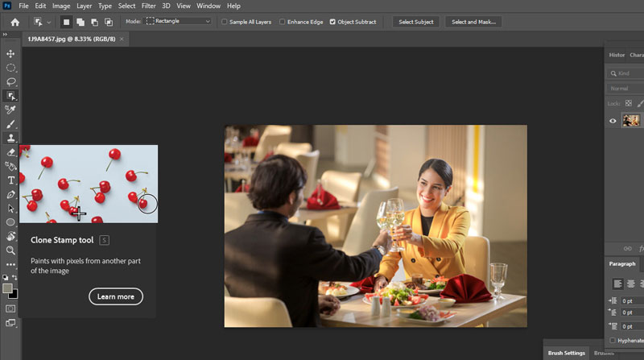Image resolution: width=644 pixels, height=360 pixels.
Task: Enable Sample All Layers checkbox
Action: point(225,22)
